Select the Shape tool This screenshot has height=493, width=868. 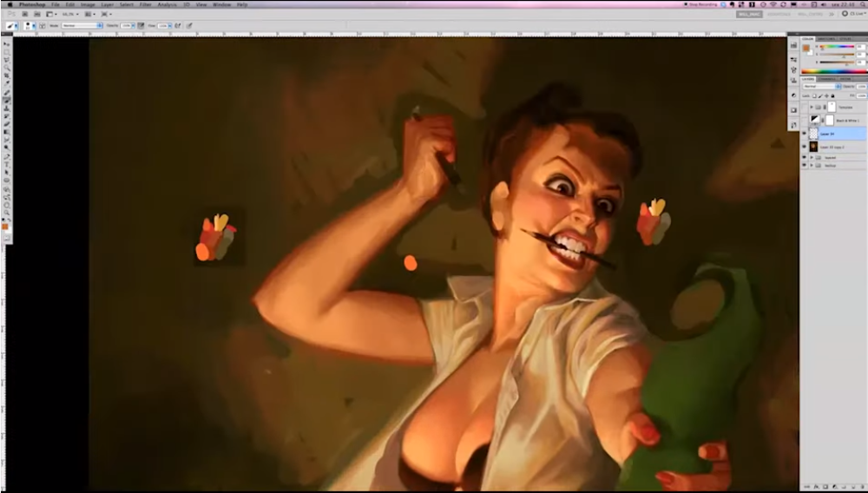(7, 180)
